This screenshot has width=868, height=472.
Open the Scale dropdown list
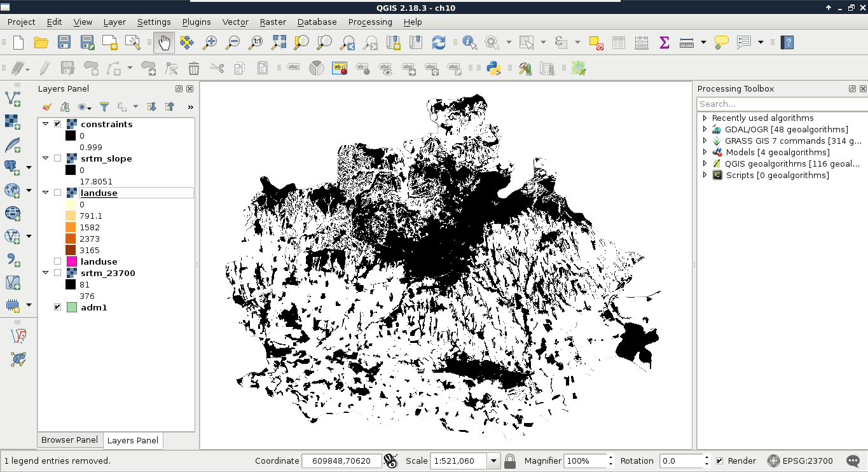(x=493, y=461)
